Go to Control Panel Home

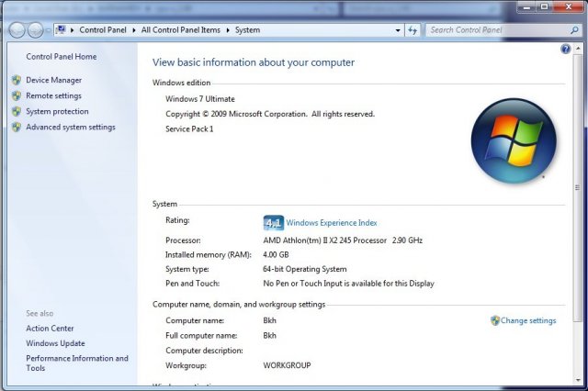point(61,57)
